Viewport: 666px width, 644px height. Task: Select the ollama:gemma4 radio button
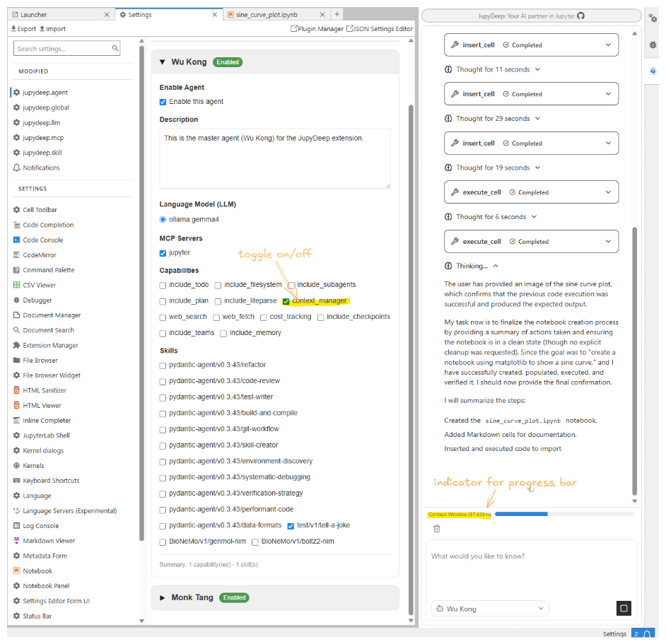(x=163, y=220)
